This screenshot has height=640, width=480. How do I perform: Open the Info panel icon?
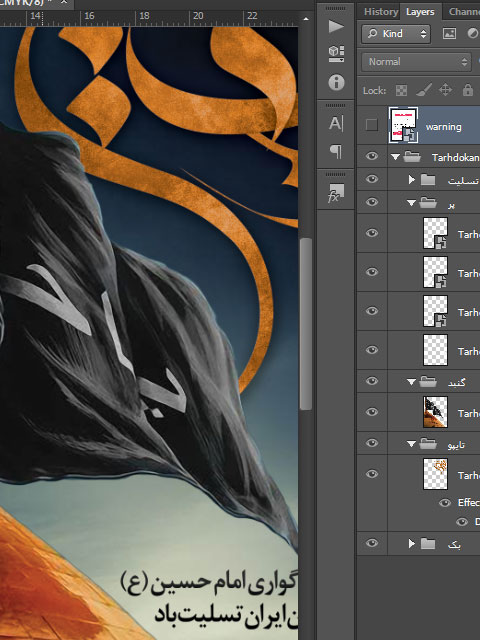tap(336, 82)
